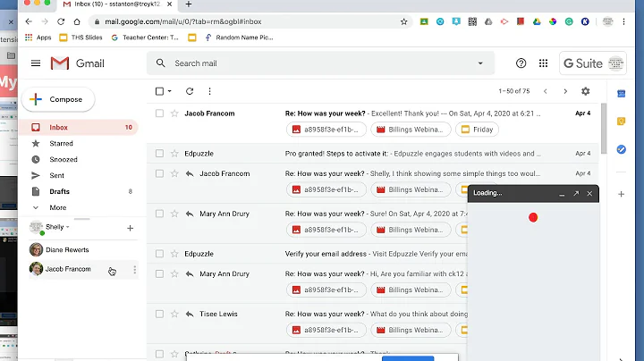The height and width of the screenshot is (361, 644).
Task: Open the select-all dropdown arrow
Action: click(x=171, y=91)
